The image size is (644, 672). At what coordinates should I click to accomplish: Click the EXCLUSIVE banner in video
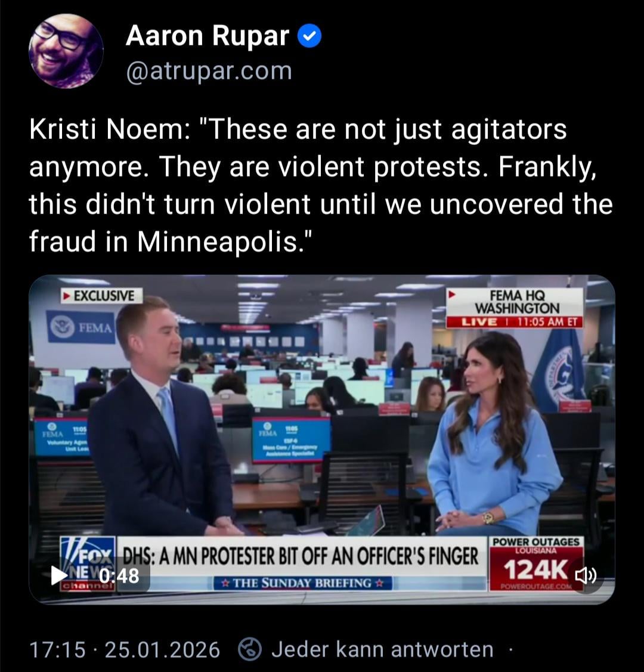[101, 296]
